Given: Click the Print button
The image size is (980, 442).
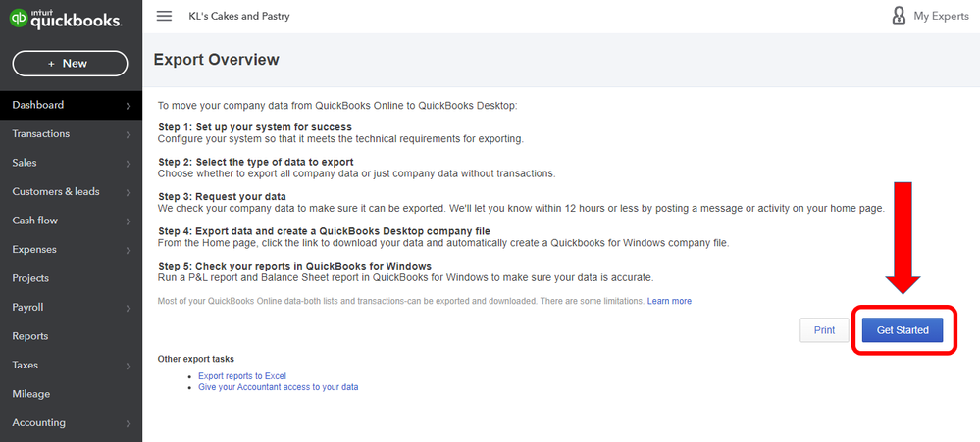Looking at the screenshot, I should pyautogui.click(x=824, y=330).
